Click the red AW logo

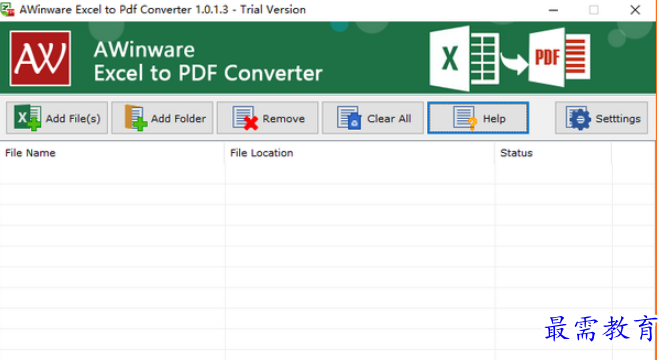click(40, 59)
